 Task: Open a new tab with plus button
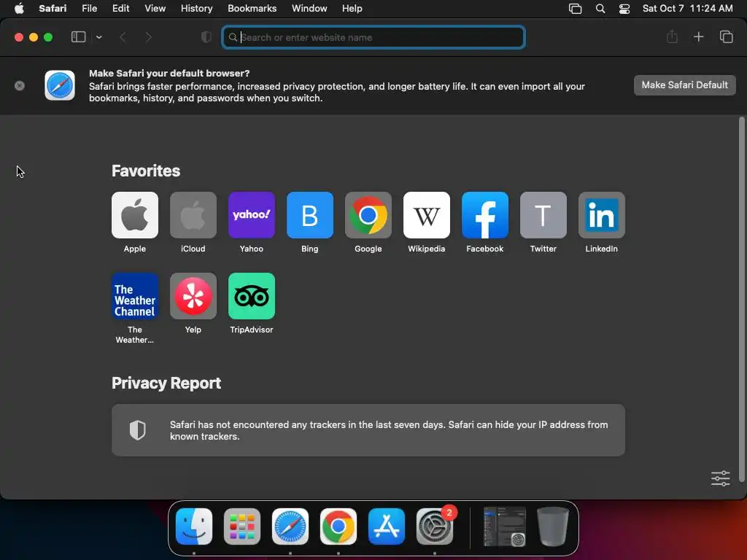698,36
